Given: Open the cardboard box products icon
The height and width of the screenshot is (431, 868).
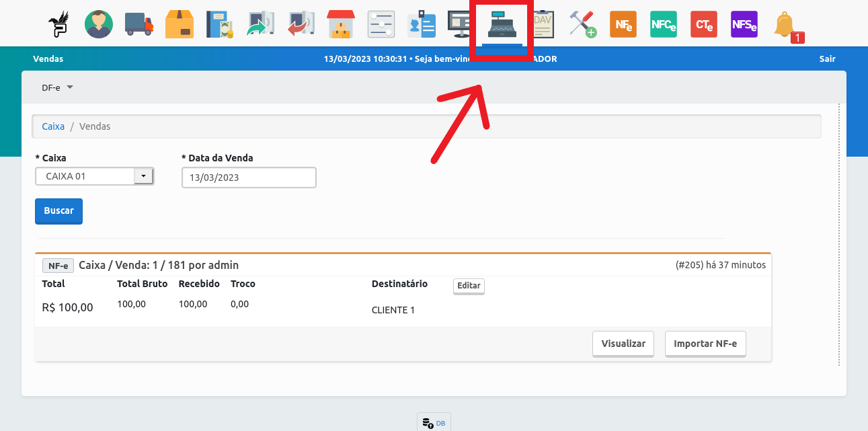Looking at the screenshot, I should click(x=180, y=24).
